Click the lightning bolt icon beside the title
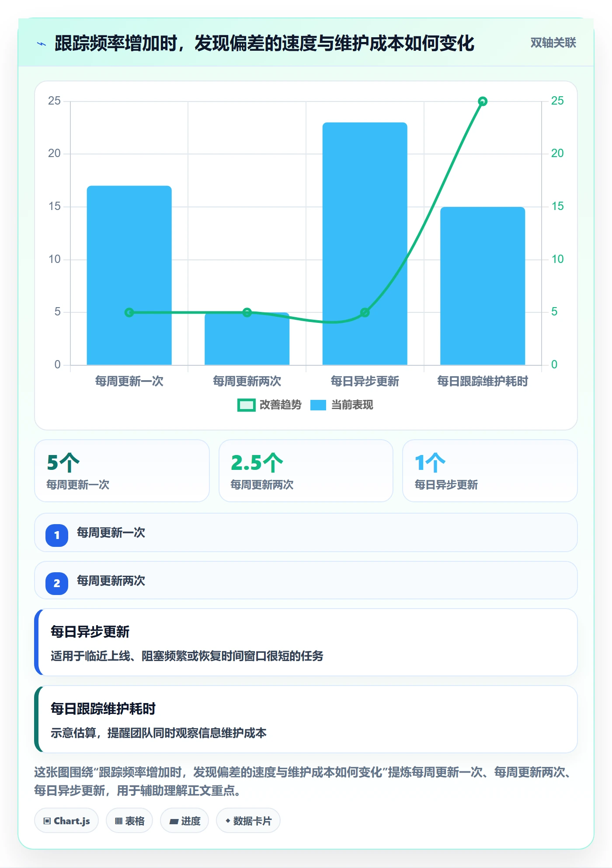This screenshot has height=868, width=612. tap(42, 44)
